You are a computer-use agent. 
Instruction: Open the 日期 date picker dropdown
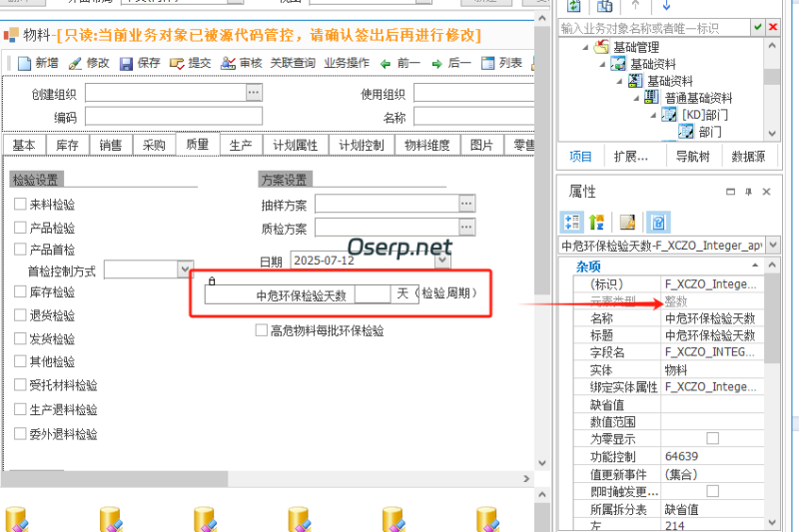[442, 261]
